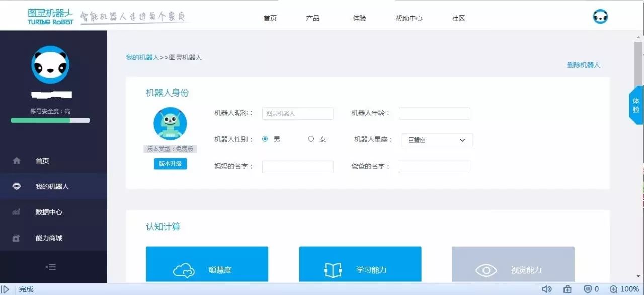Click the blue 体验 side tab
The height and width of the screenshot is (295, 644).
tap(636, 105)
